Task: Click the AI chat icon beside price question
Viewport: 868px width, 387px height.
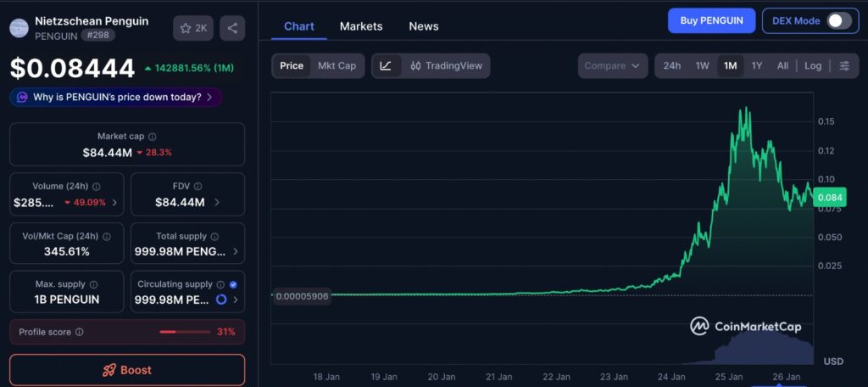Action: tap(22, 98)
